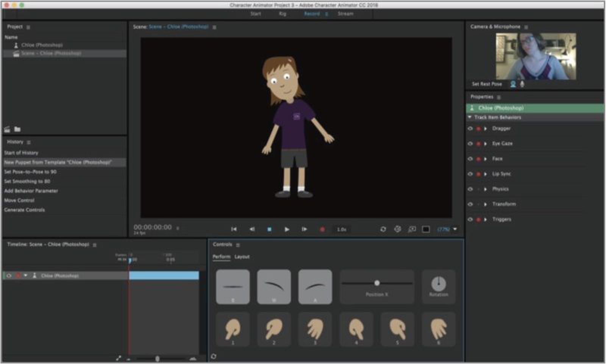This screenshot has width=606, height=364.
Task: Hide the Physics behavior with its eye toggle
Action: point(470,189)
